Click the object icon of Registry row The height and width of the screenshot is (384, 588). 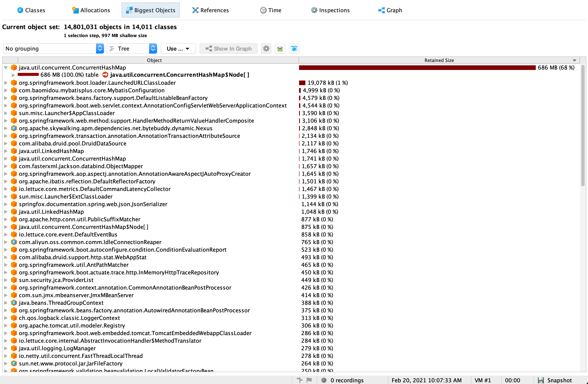[x=14, y=325]
